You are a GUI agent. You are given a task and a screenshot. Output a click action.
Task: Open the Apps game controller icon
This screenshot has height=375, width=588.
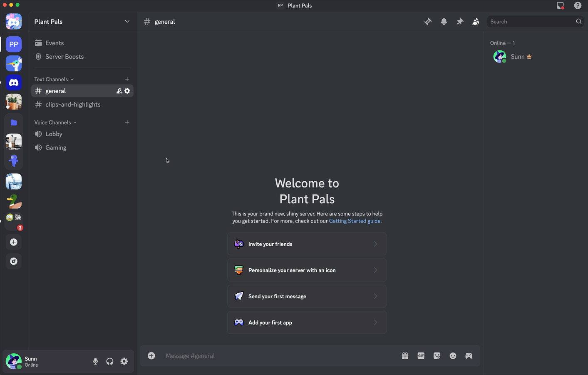(469, 356)
